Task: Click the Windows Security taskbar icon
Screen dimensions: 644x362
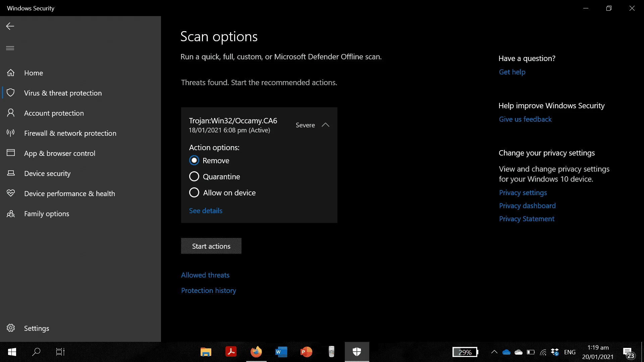Action: [357, 352]
